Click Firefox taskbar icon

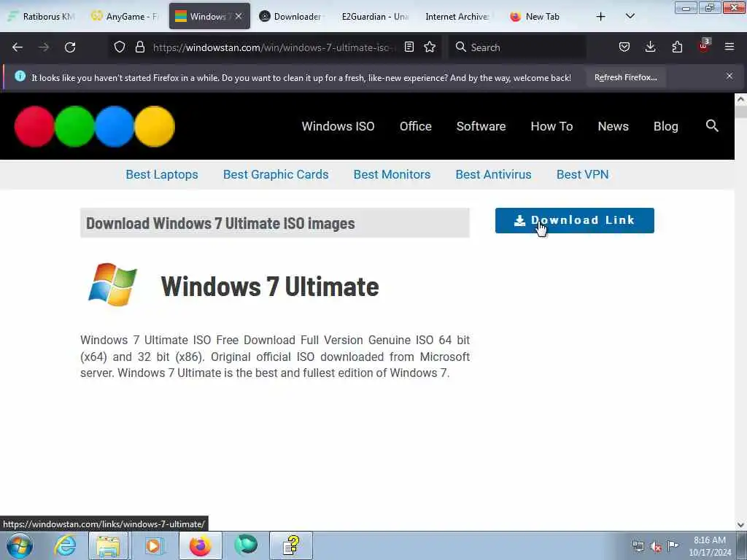pyautogui.click(x=200, y=545)
